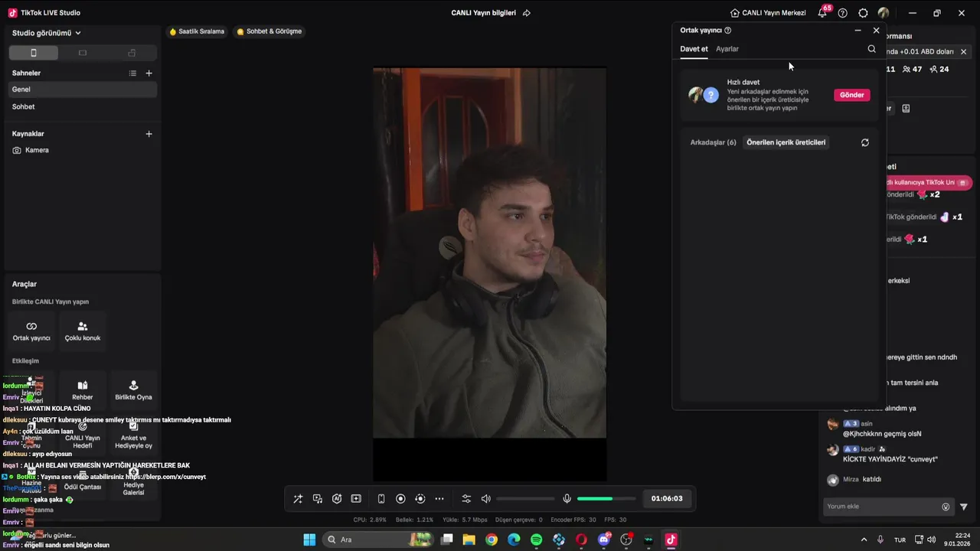Add a new scene with the Sahneler plus

[149, 73]
